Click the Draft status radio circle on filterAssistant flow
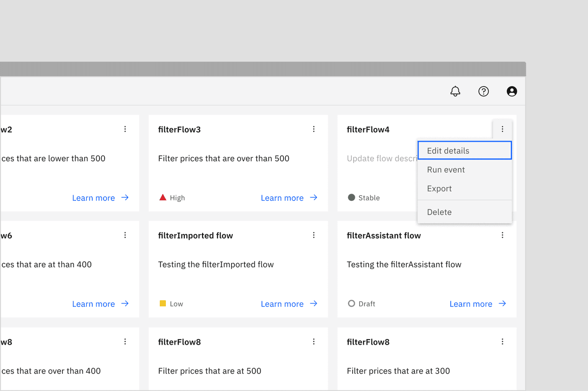588x391 pixels. point(351,303)
